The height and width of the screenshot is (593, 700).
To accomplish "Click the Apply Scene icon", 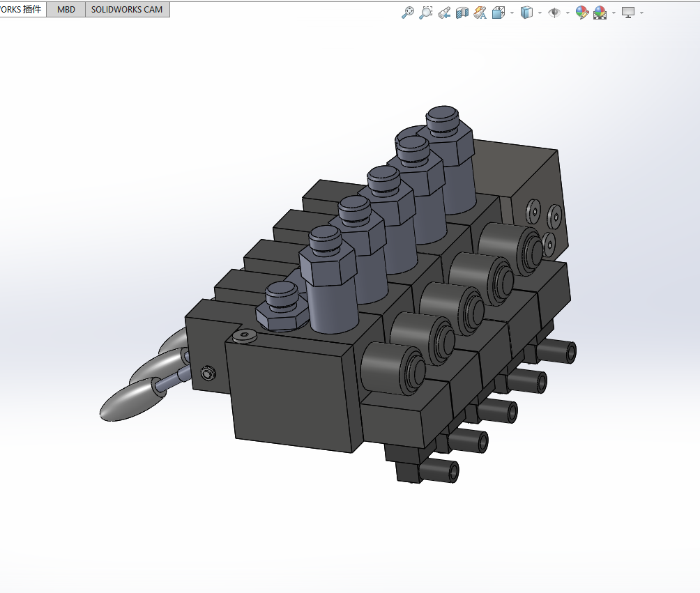I will [x=600, y=13].
